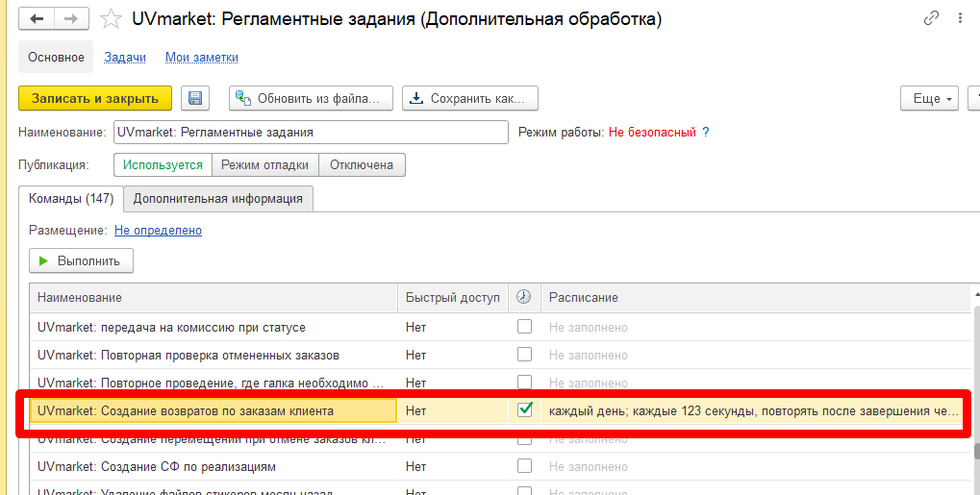The height and width of the screenshot is (495, 980).
Task: Click the scrollbar up arrow of the table
Action: (976, 294)
